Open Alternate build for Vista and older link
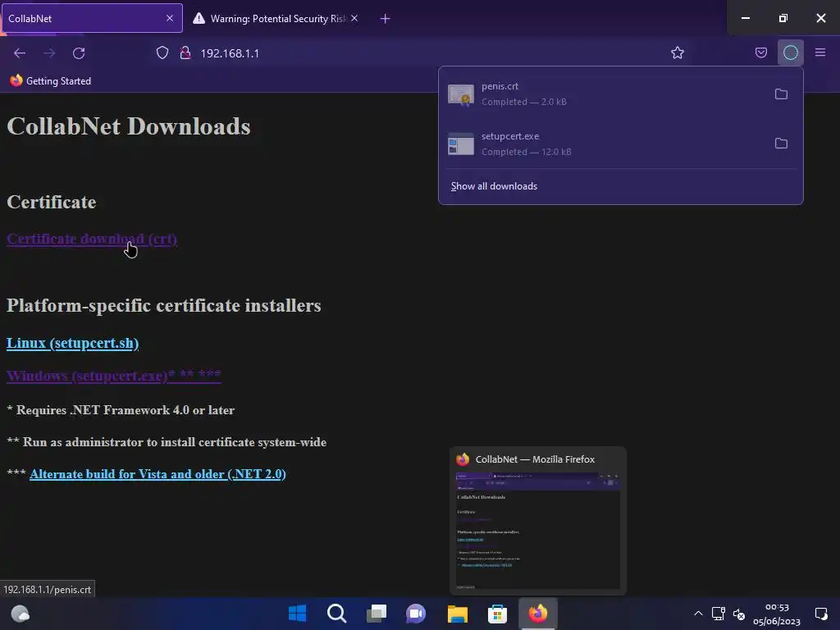 coord(157,474)
